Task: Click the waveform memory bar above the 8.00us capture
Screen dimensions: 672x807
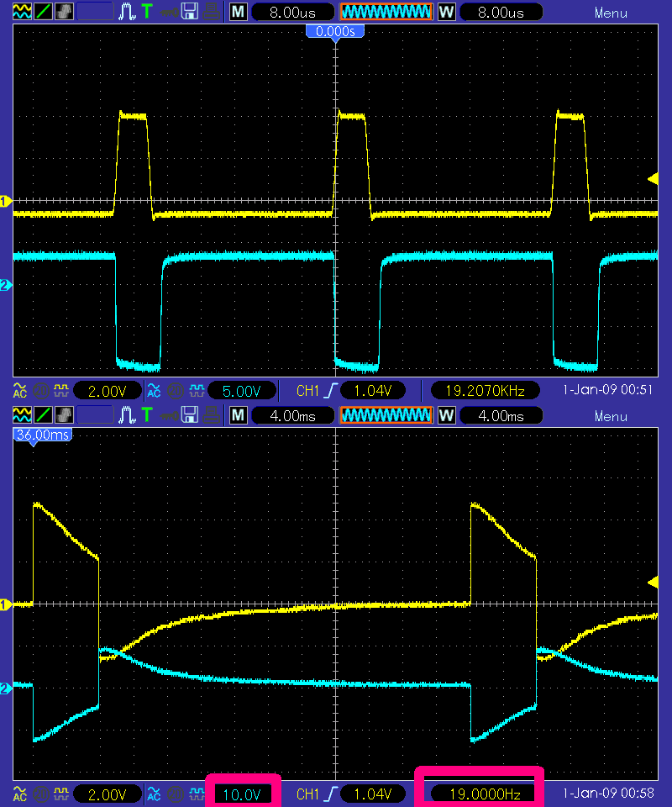Action: 386,11
